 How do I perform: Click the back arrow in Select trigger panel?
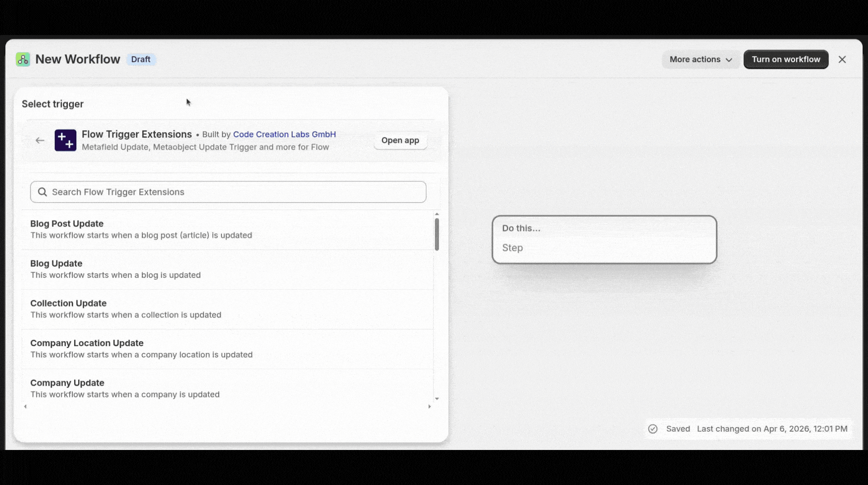pos(40,140)
